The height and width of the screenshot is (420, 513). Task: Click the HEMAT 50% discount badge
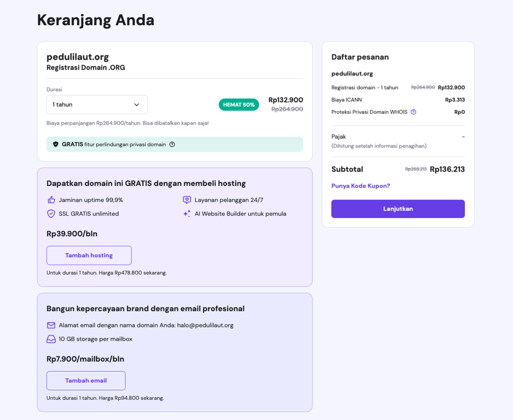point(238,104)
